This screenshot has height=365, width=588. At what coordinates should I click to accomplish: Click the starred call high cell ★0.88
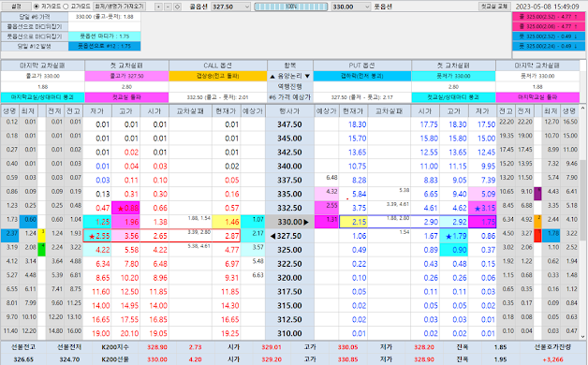tap(125, 208)
